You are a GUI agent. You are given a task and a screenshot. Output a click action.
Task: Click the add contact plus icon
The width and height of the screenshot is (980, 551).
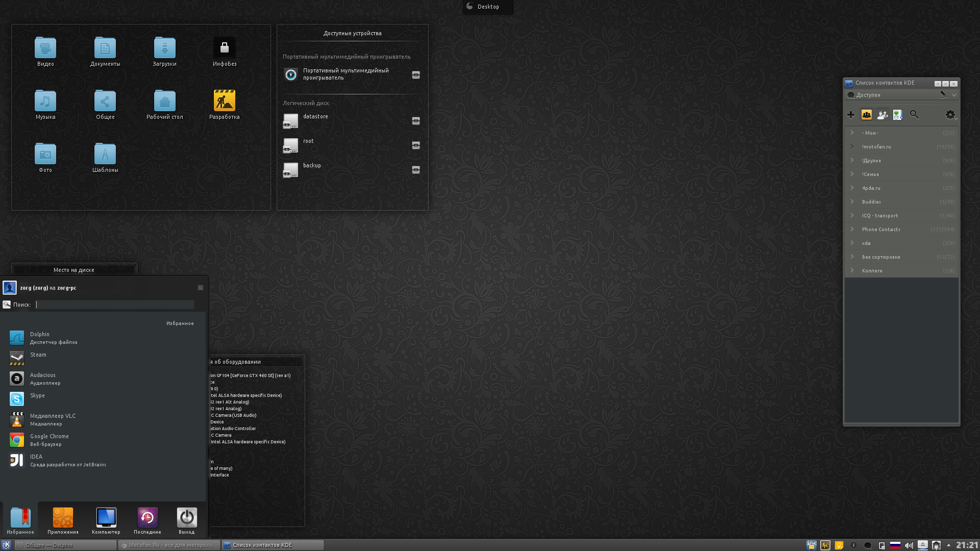[x=851, y=115]
